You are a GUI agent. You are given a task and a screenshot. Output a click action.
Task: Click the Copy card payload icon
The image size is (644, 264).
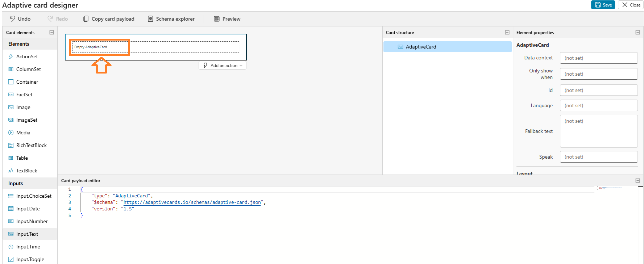point(86,19)
